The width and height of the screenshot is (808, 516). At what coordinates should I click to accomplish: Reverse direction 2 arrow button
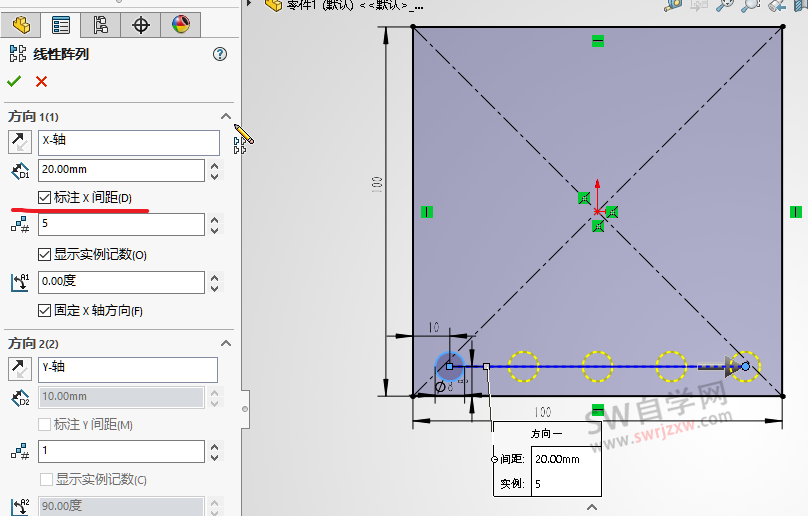click(x=20, y=369)
